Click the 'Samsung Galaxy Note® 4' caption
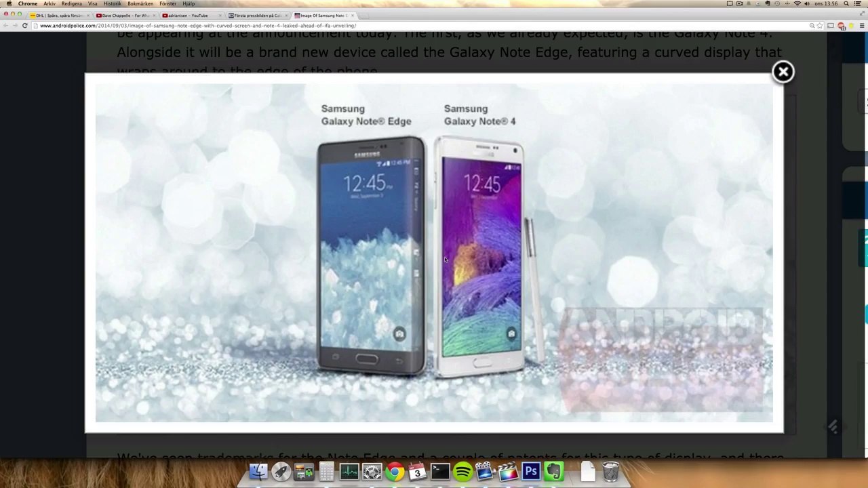868x488 pixels. (480, 115)
